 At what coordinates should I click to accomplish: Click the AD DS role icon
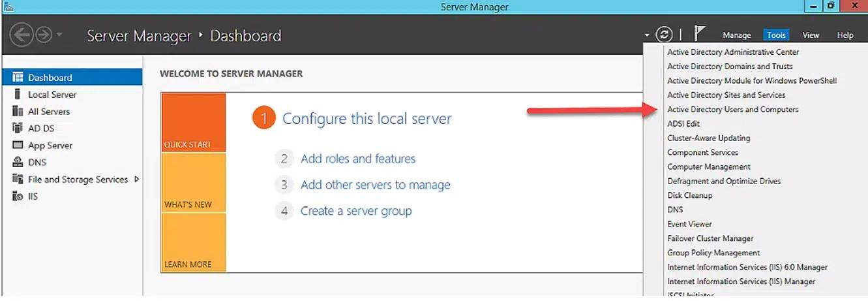(18, 128)
